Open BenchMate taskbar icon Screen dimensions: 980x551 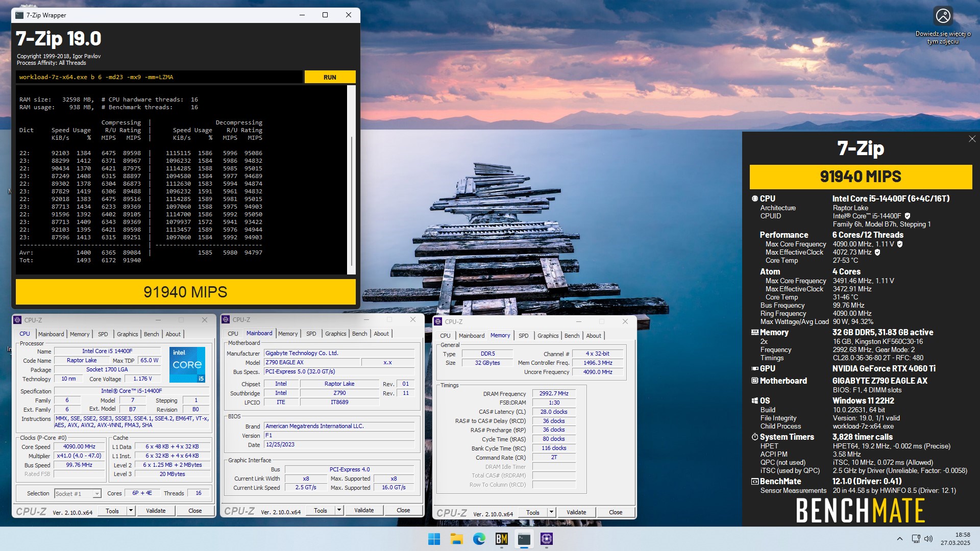tap(502, 539)
